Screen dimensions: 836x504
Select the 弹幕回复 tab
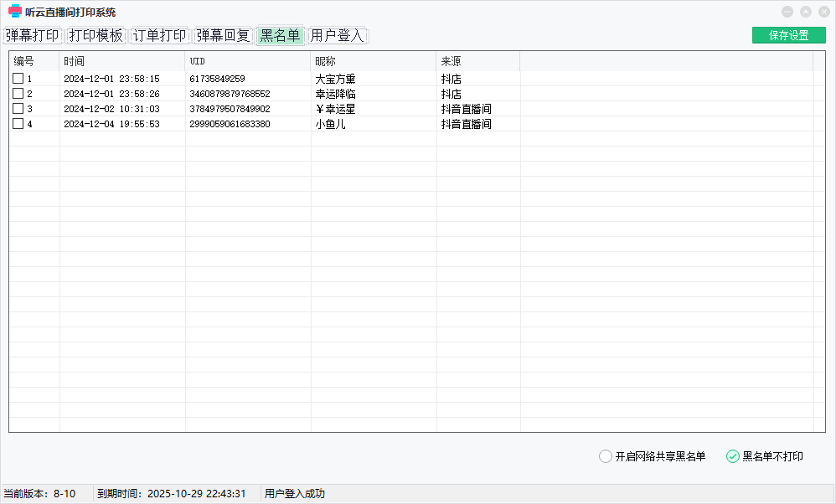point(224,36)
